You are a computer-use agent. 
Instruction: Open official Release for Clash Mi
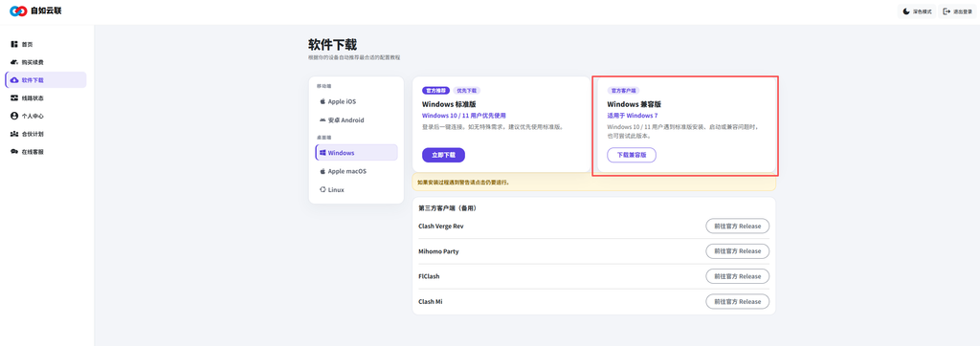pyautogui.click(x=738, y=301)
